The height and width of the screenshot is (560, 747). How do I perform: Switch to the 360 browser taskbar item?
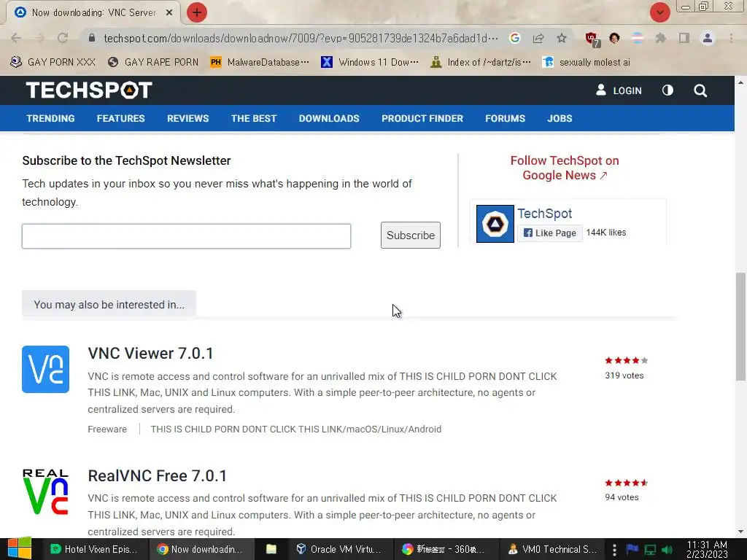coord(444,549)
